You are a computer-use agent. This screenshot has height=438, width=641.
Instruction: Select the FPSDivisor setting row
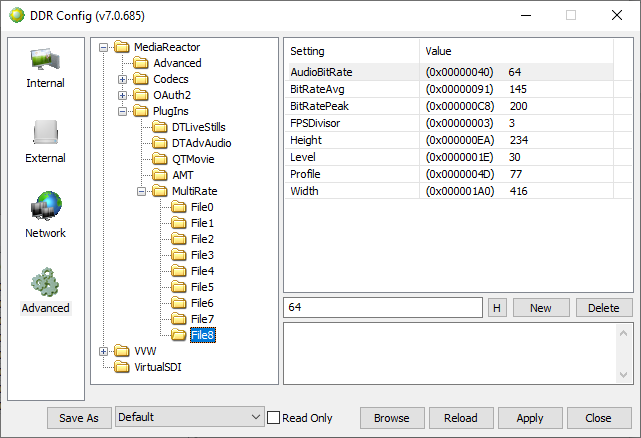click(451, 123)
